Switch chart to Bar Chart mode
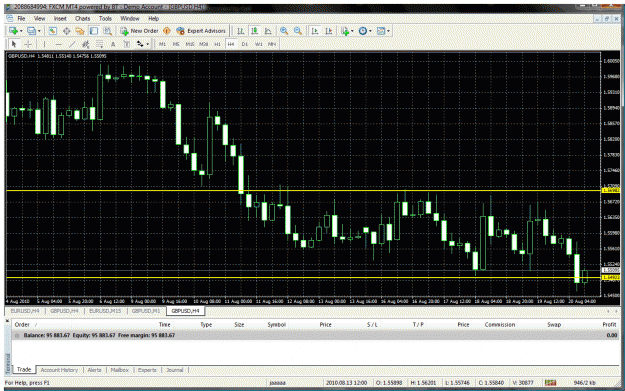 [241, 31]
